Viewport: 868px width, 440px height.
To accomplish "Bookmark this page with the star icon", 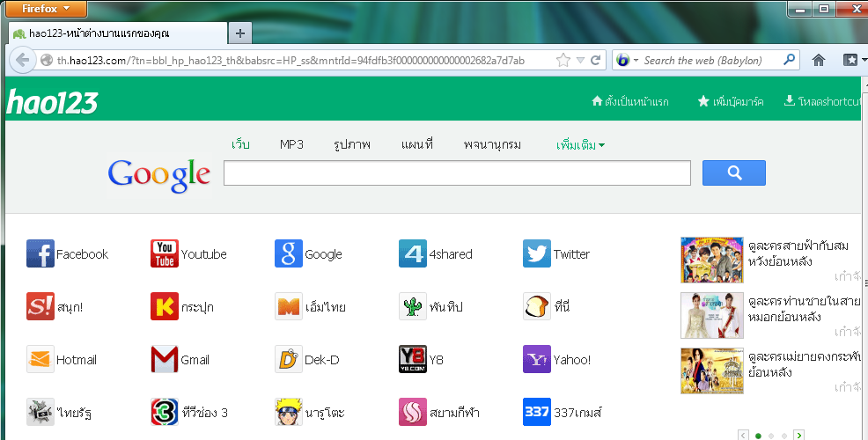I will 563,61.
